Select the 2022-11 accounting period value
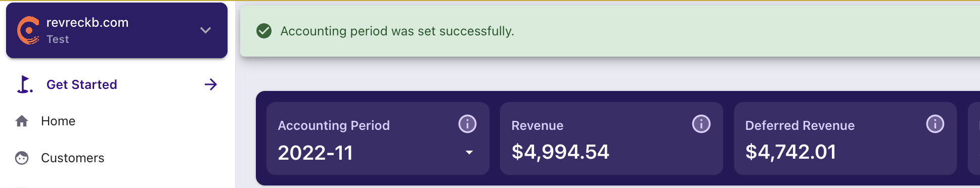 [x=316, y=153]
